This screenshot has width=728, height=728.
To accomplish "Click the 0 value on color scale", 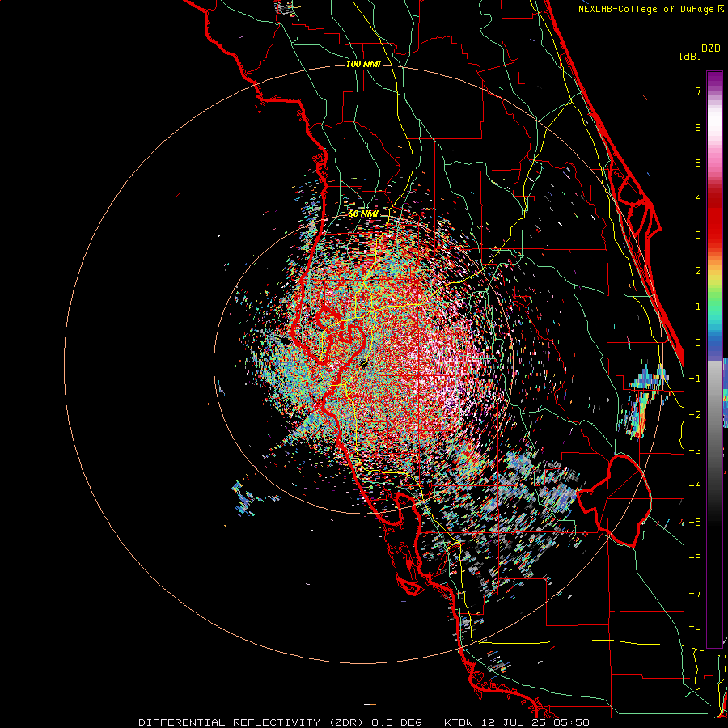I will (698, 343).
